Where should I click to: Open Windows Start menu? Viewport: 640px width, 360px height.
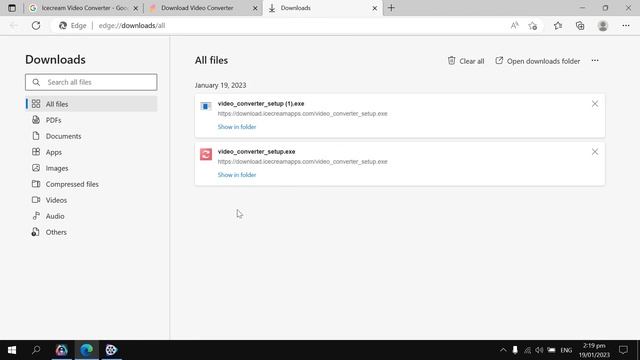[12, 350]
